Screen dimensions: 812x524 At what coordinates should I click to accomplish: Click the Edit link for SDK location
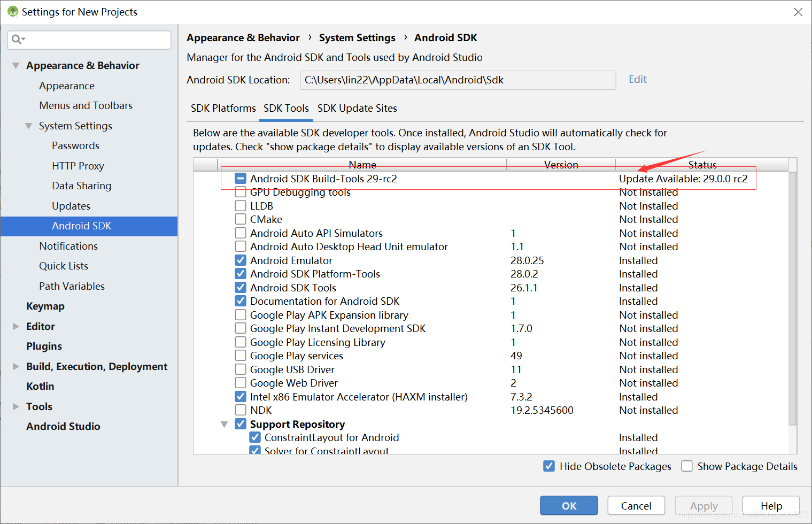click(x=638, y=79)
